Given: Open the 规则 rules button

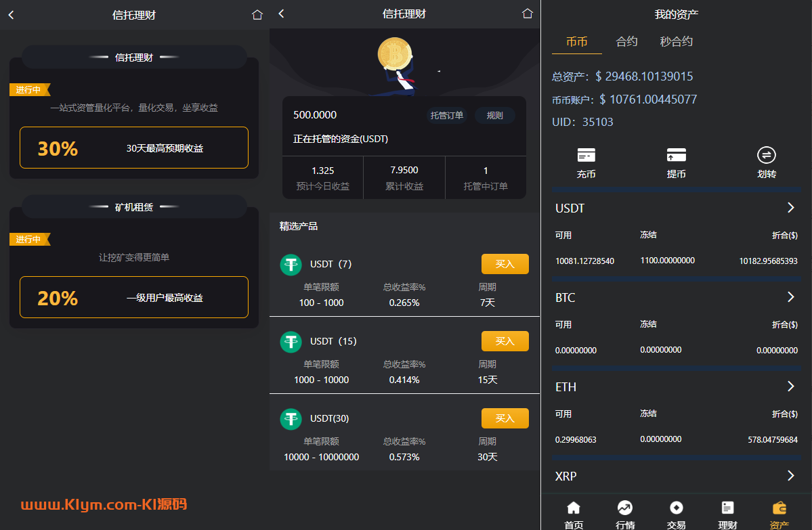Looking at the screenshot, I should 494,115.
